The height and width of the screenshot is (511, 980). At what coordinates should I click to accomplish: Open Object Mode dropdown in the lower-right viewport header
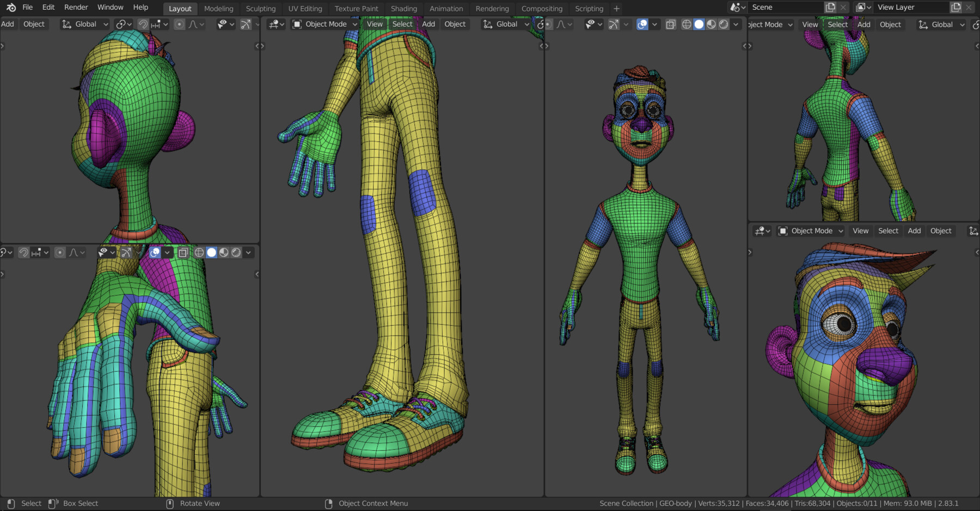(811, 231)
